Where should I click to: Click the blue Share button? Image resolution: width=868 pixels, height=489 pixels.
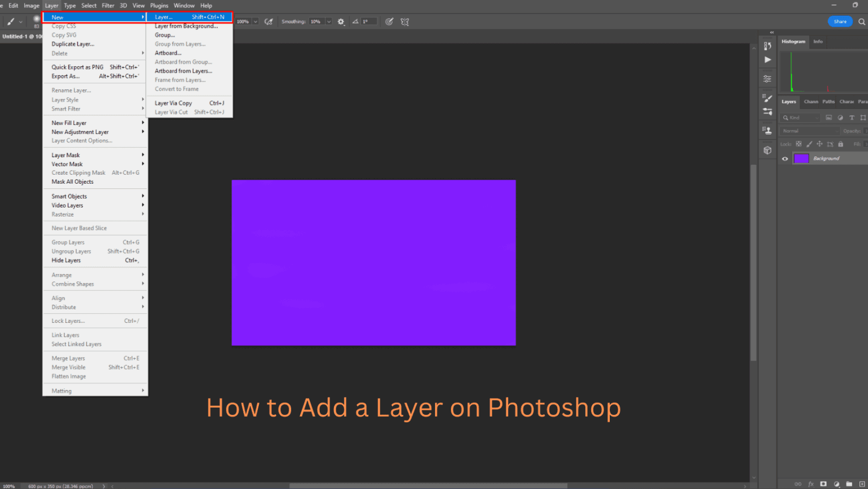[x=840, y=21]
